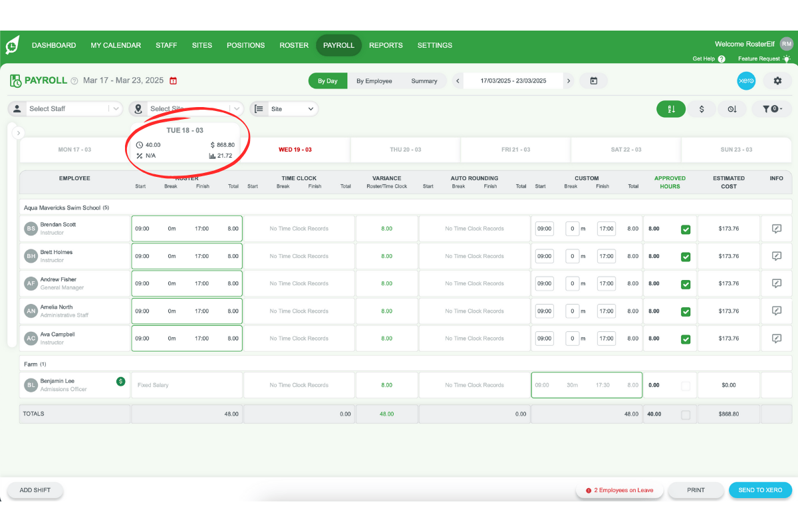Open the Xero integration icon
The image size is (798, 532).
[x=746, y=80]
